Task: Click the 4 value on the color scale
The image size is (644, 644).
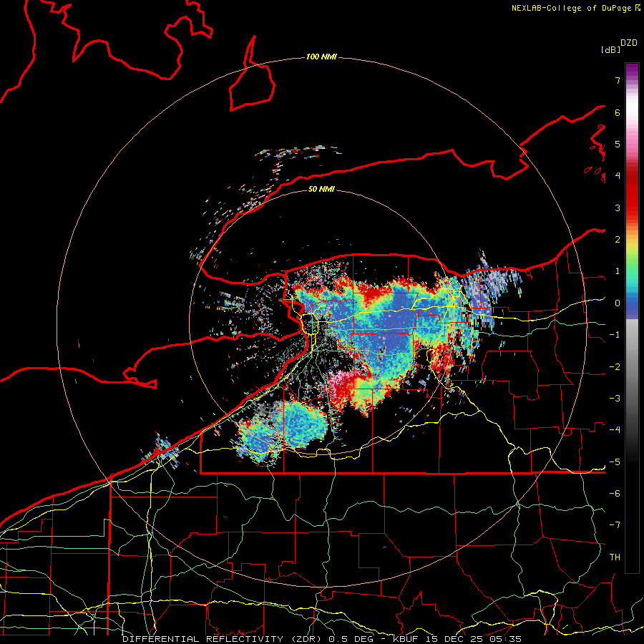Action: click(x=618, y=176)
